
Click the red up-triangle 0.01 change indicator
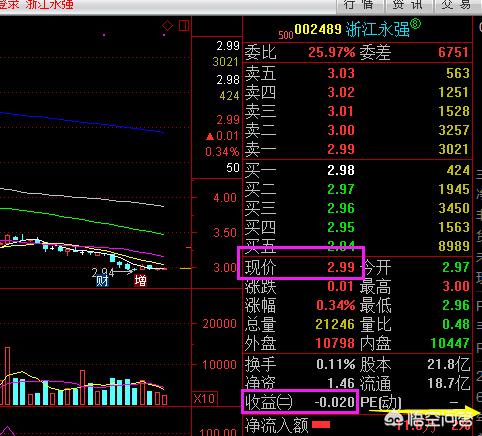coord(222,136)
